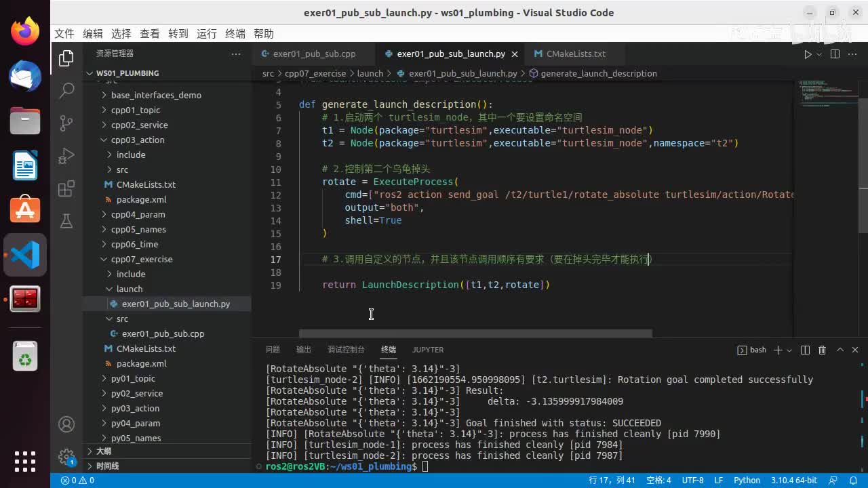Click generate_launch_description in the breadcrumb
The height and width of the screenshot is (488, 868).
click(599, 73)
